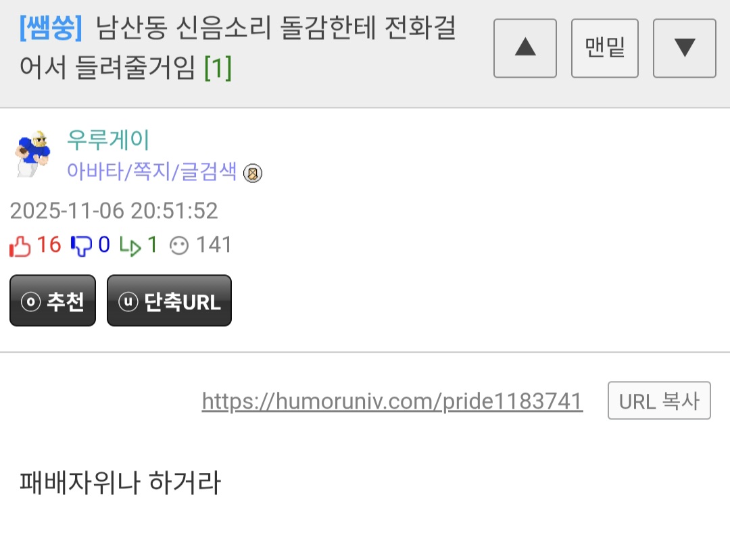Click the blue thumbs-down icon
Image resolution: width=730 pixels, height=560 pixels.
[82, 246]
